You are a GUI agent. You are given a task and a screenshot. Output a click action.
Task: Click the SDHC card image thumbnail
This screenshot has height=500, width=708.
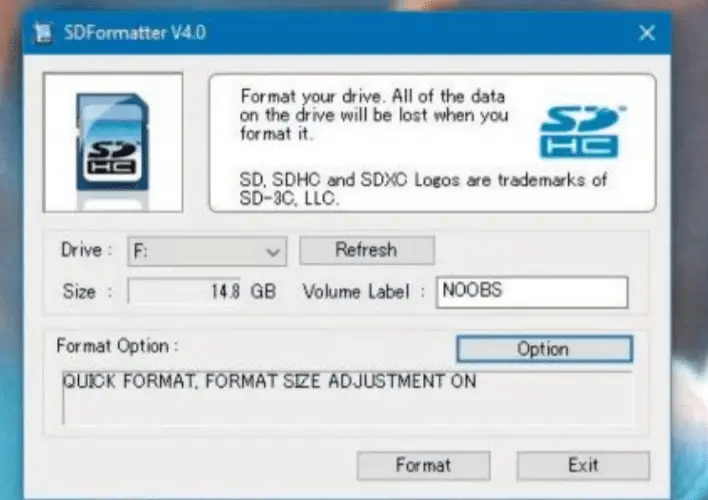point(113,142)
